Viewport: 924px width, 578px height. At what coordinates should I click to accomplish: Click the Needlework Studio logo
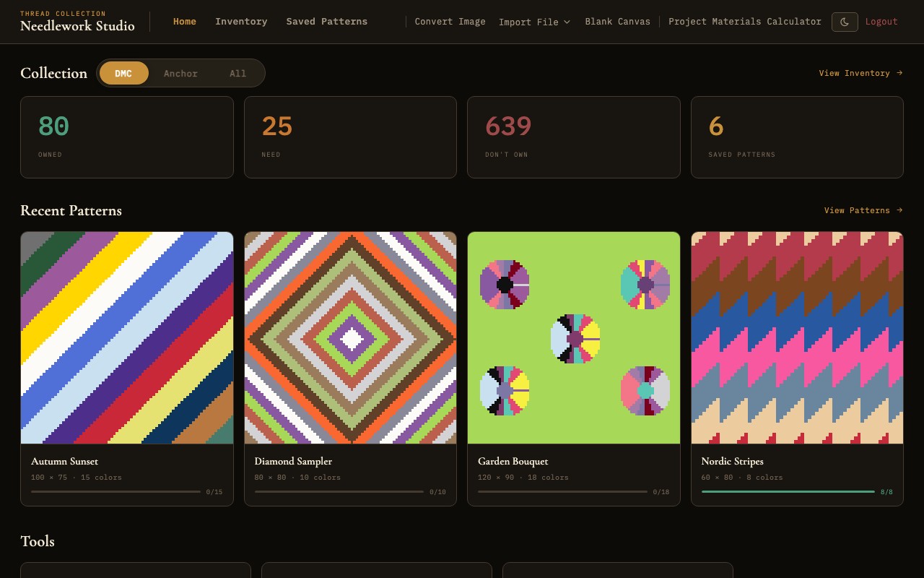[77, 22]
